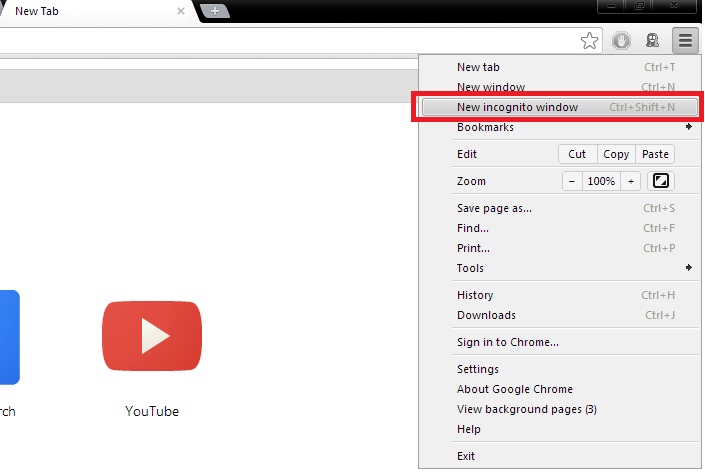Toggle fullscreen mode button in Zoom row
The image size is (705, 474).
pos(660,181)
